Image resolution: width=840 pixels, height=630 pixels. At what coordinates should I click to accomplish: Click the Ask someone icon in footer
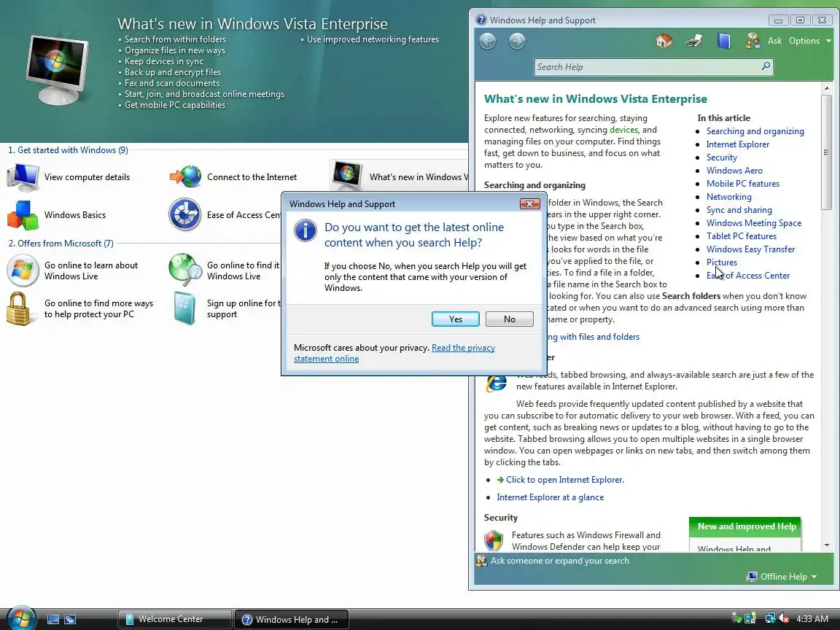pyautogui.click(x=481, y=561)
